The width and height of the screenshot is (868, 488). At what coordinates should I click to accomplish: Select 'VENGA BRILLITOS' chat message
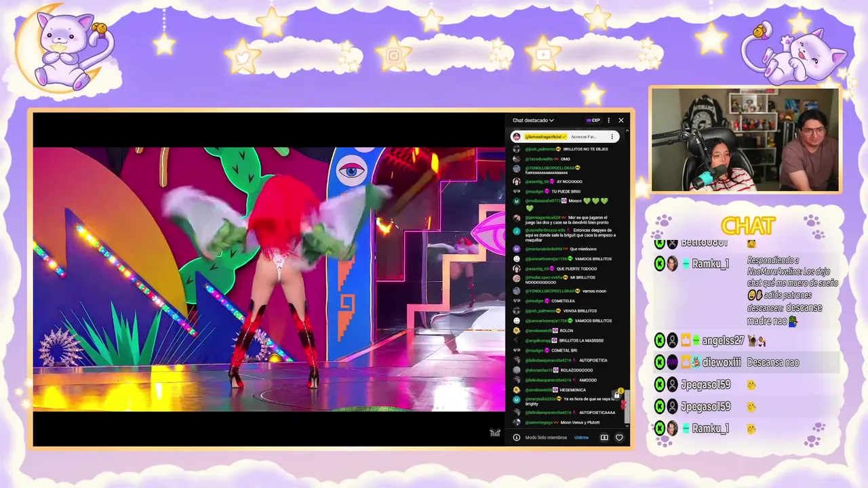579,311
